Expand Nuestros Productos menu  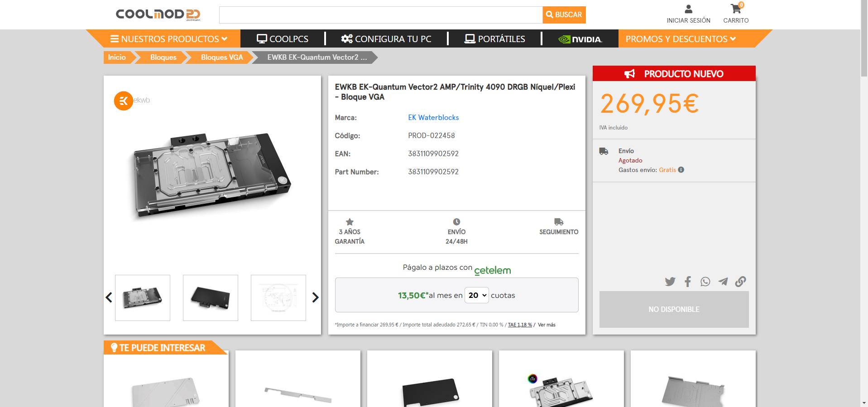coord(169,39)
